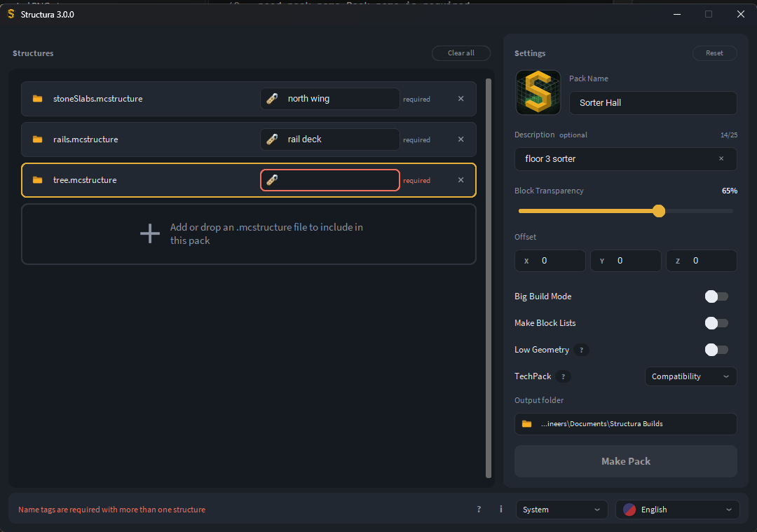This screenshot has width=757, height=532.
Task: Edit the rail deck name tag field
Action: 329,139
